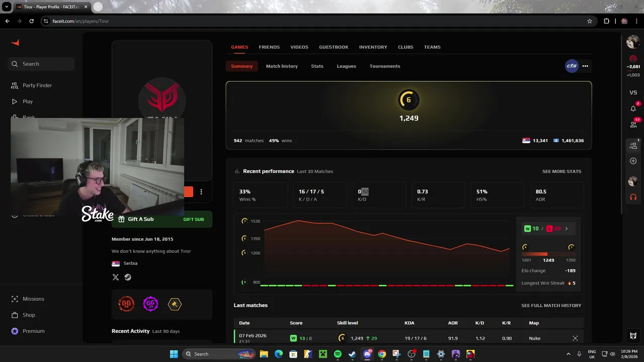Click the skill level 6 badge

pos(409,100)
